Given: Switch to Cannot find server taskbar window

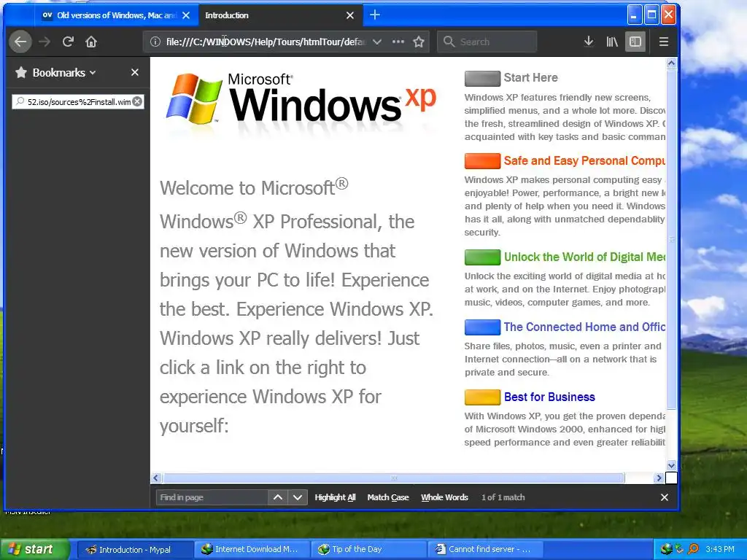Looking at the screenshot, I should point(485,550).
